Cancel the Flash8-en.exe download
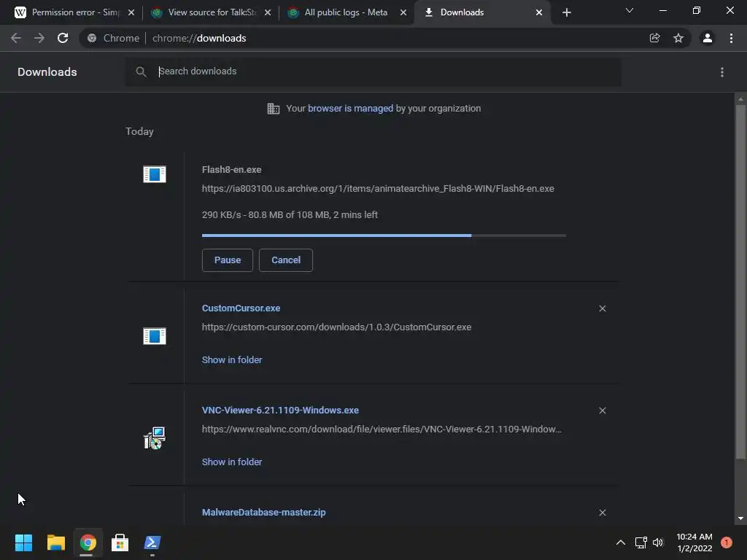 (x=286, y=260)
